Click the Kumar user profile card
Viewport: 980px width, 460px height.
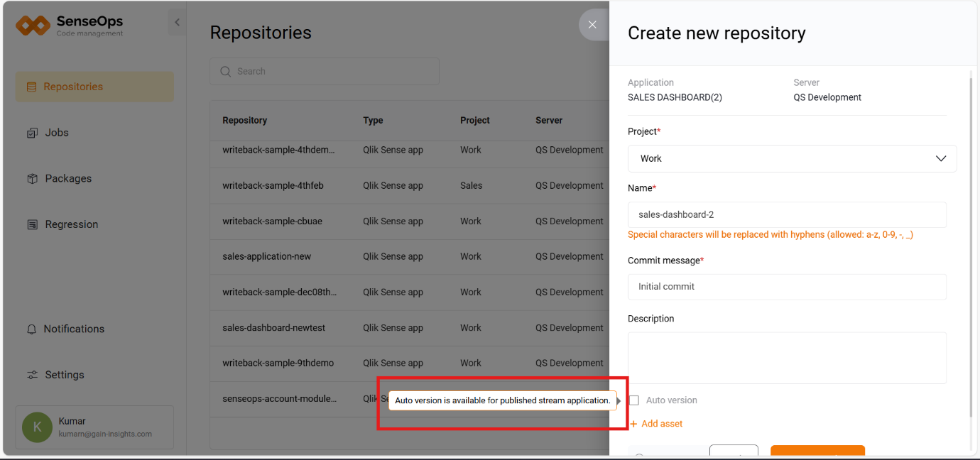(94, 427)
